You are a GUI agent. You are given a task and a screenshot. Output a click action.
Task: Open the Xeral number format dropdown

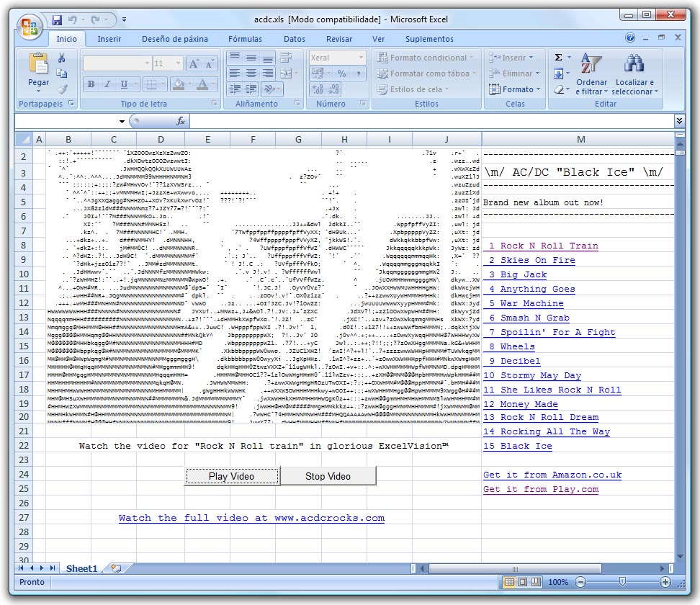pyautogui.click(x=361, y=57)
